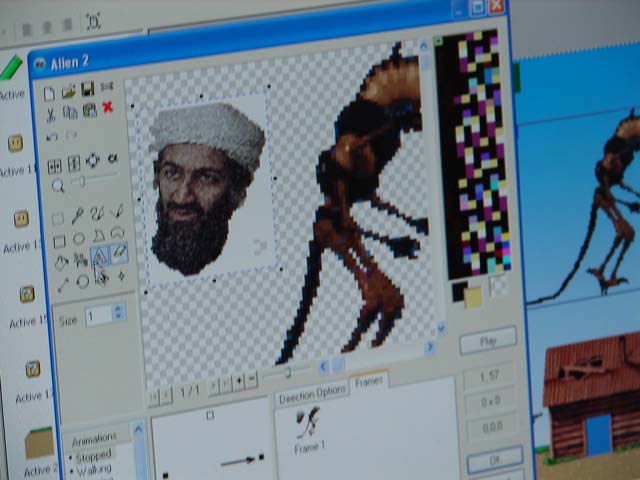Screen dimensions: 640x480
Task: Pick the tan foreground color swatch
Action: tap(473, 297)
